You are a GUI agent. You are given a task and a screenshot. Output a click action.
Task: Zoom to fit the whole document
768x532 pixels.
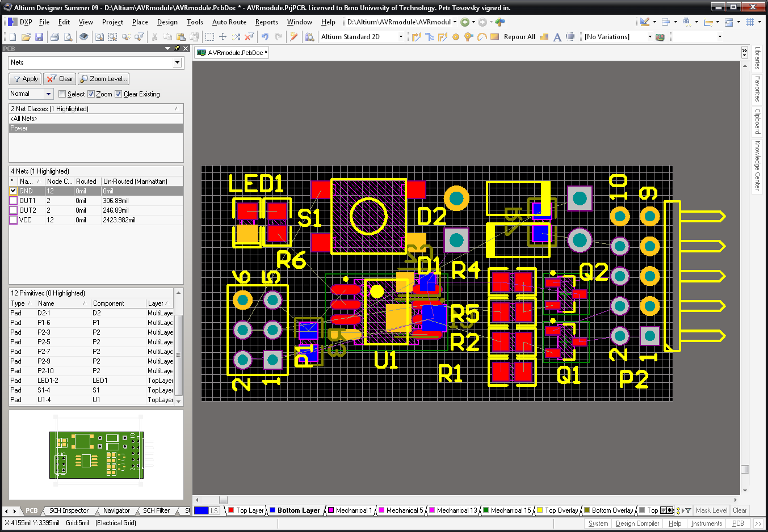99,37
